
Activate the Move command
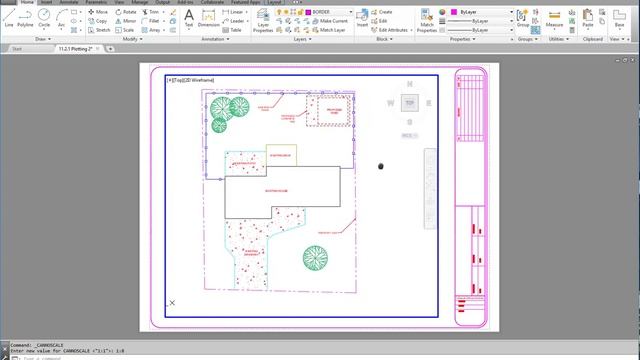click(98, 12)
